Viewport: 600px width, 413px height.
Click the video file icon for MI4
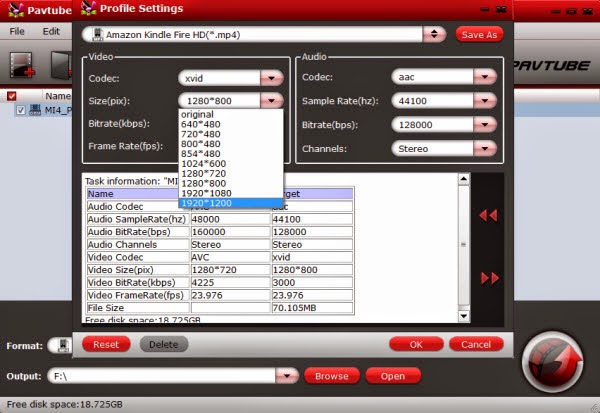(35, 110)
